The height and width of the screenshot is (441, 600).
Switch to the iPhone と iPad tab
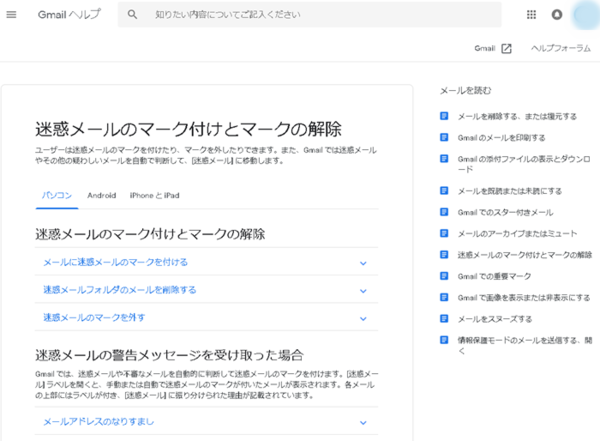click(154, 196)
